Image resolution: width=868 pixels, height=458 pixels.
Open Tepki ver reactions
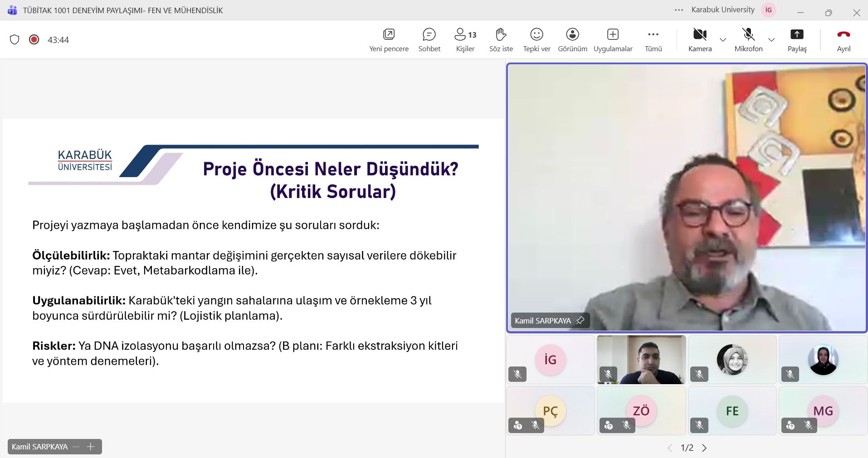[x=536, y=39]
